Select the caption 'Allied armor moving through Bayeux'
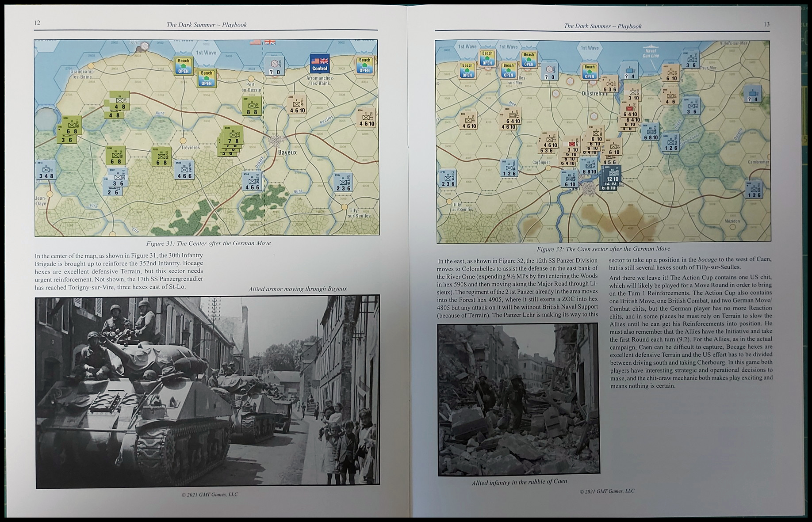This screenshot has height=522, width=812. (298, 289)
